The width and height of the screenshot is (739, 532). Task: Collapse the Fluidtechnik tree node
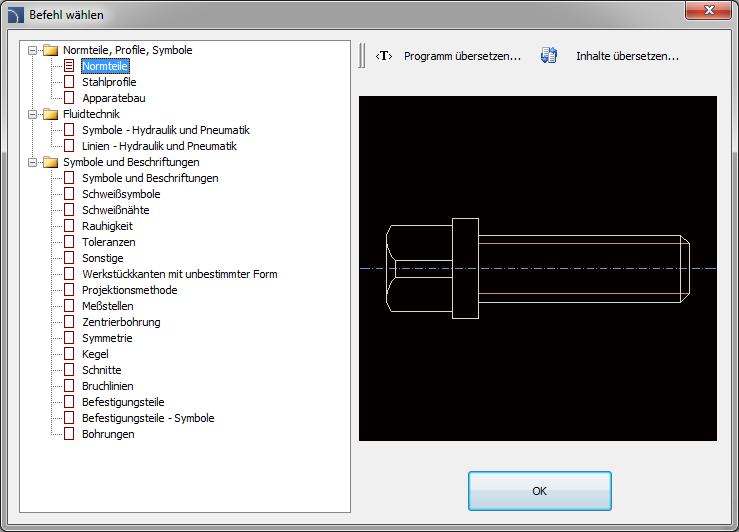point(33,114)
